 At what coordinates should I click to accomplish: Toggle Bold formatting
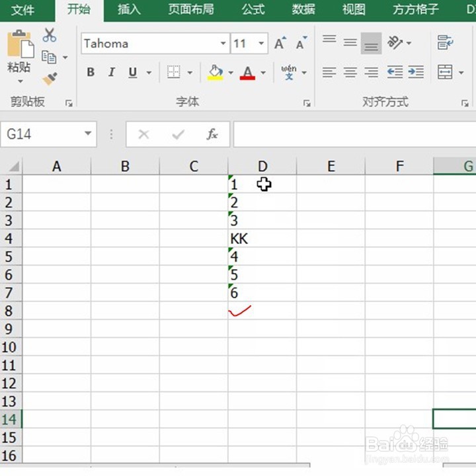coord(91,72)
